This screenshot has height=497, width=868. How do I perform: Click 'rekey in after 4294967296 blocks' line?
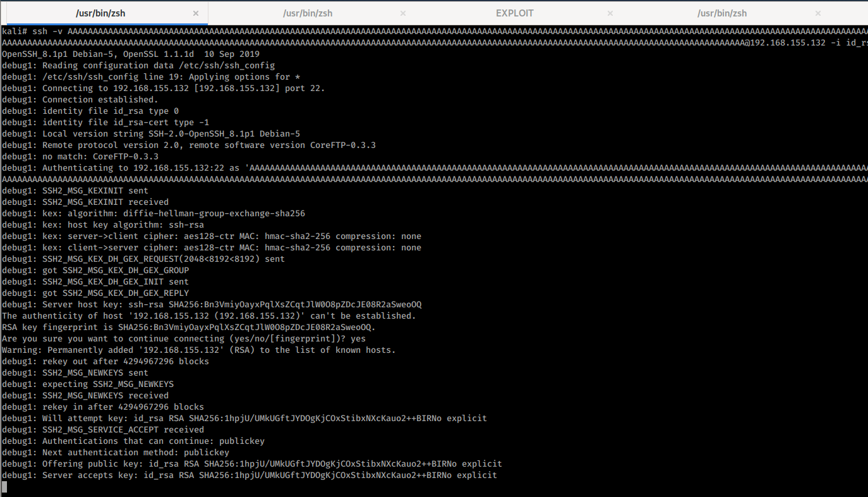click(x=103, y=407)
